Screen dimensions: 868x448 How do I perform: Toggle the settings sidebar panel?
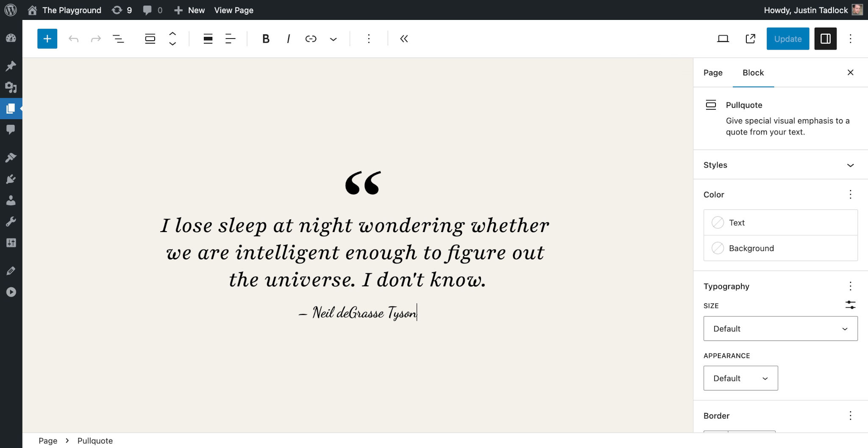click(826, 39)
